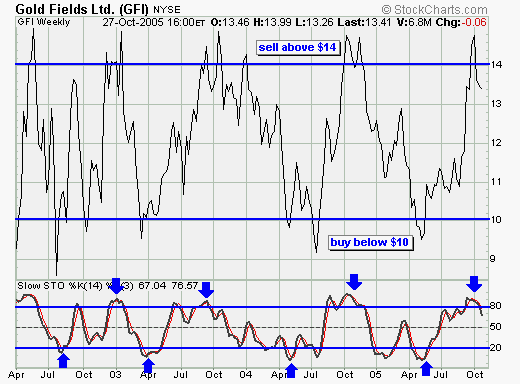
Task: Click the '11' price axis label
Action: coord(496,182)
